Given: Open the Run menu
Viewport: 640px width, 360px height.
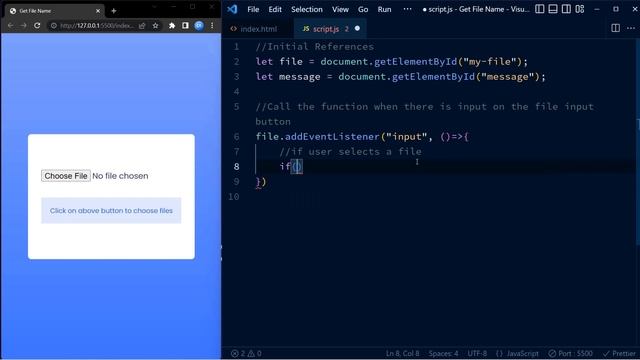Looking at the screenshot, I should [x=384, y=9].
